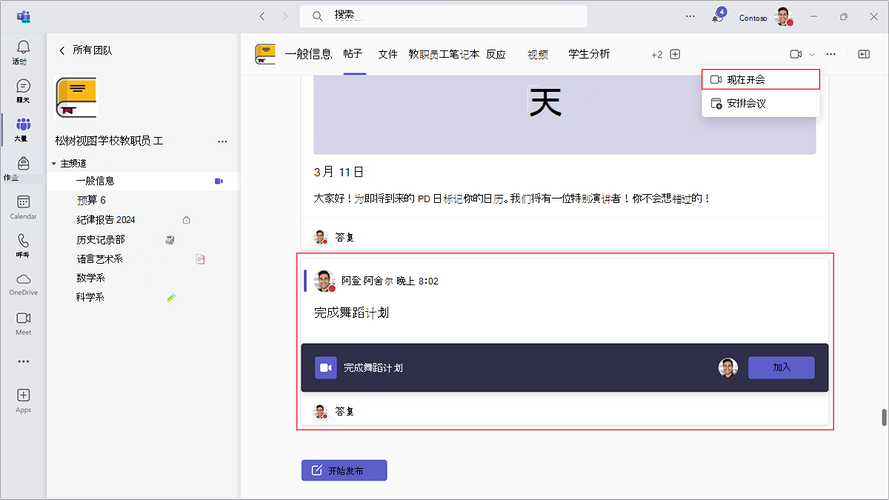The width and height of the screenshot is (889, 500).
Task: Click the Meet camera icon in sidebar
Action: [23, 322]
